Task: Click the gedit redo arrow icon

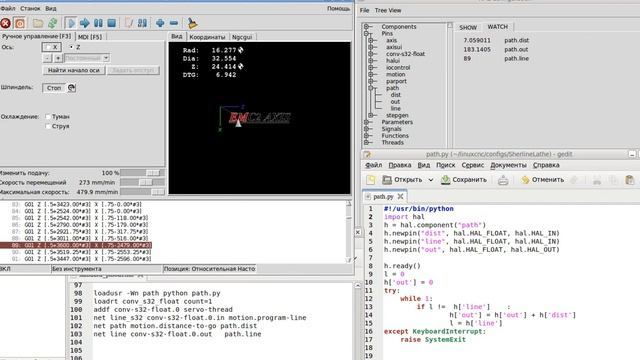Action: pyautogui.click(x=574, y=180)
